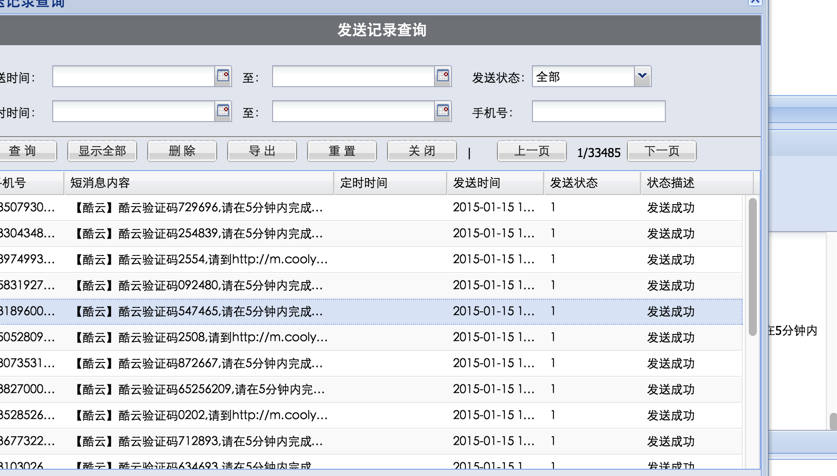This screenshot has width=837, height=476.
Task: Close the 发送记录查询 dialog window
Action: [x=754, y=2]
